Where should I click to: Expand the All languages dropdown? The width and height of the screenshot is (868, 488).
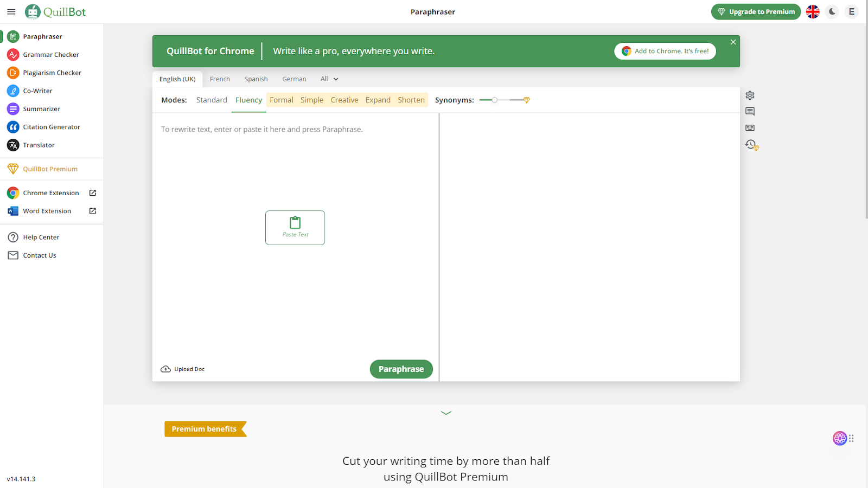[x=329, y=79]
